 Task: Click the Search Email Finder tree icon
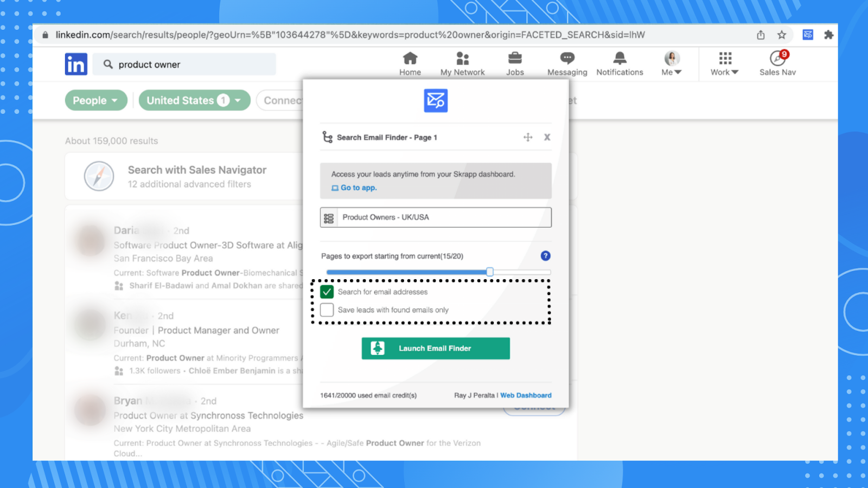(x=327, y=137)
